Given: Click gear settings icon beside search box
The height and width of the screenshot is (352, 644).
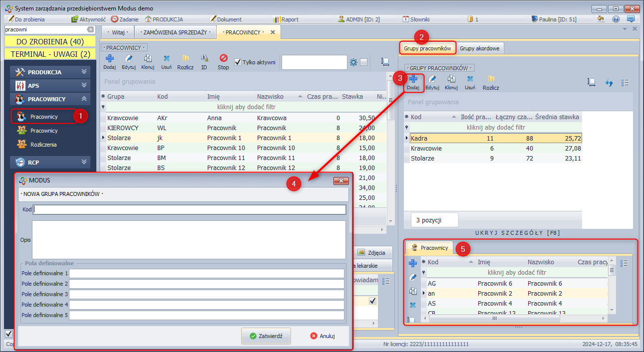Looking at the screenshot, I should tap(353, 62).
